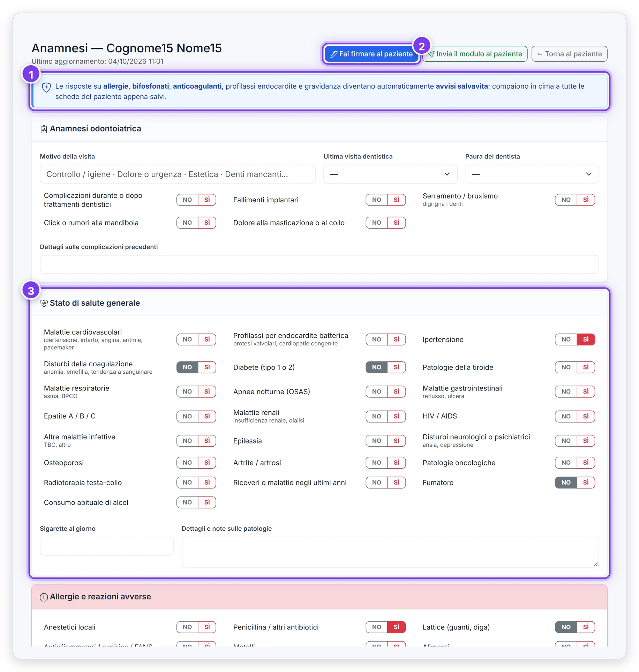
Task: Set Penicillina / altri antibiotici to NO
Action: pos(376,627)
